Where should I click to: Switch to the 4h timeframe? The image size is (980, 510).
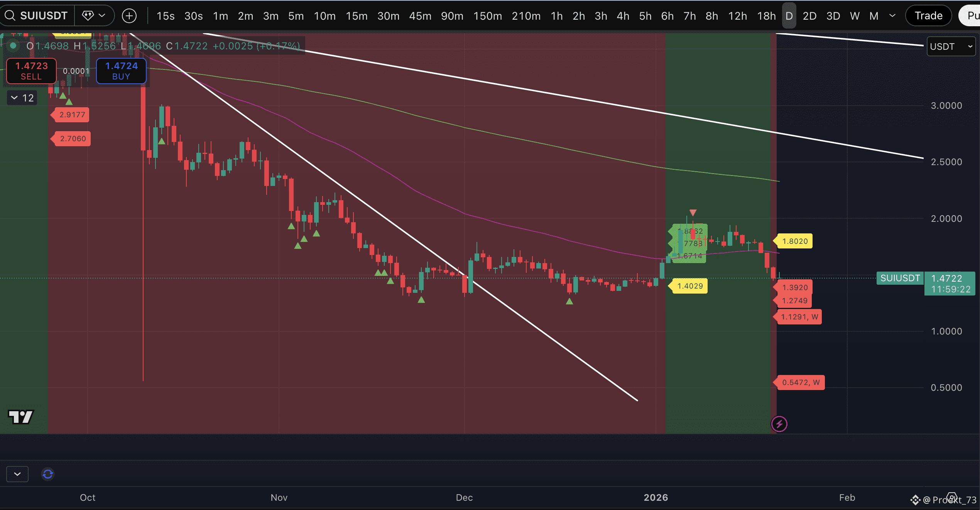point(623,16)
